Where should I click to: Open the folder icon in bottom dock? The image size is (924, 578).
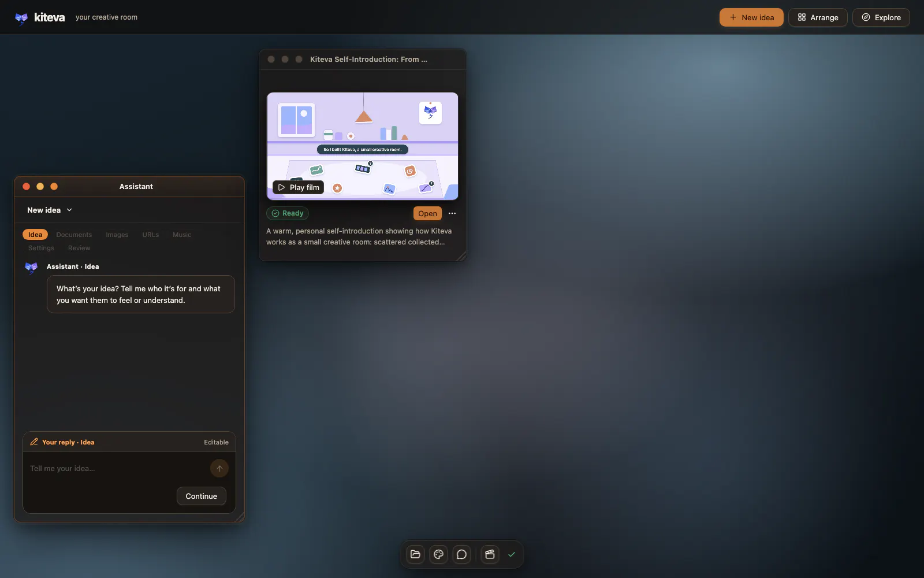pyautogui.click(x=415, y=554)
